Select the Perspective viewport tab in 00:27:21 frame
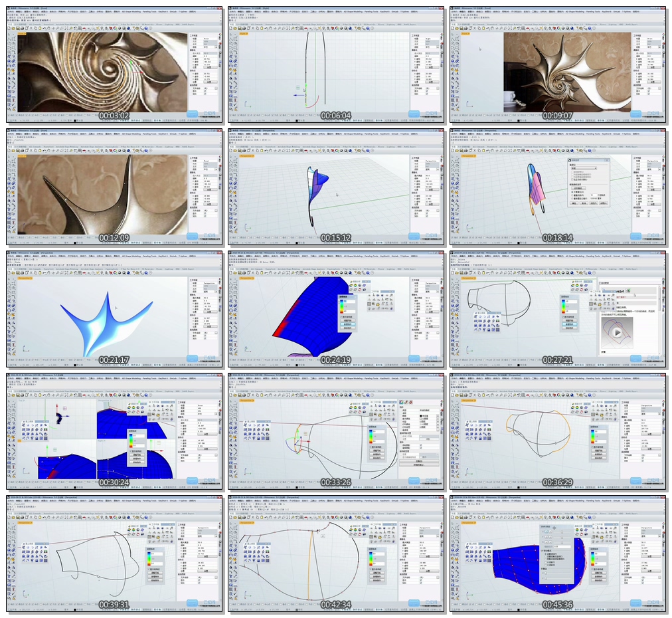 [x=468, y=278]
